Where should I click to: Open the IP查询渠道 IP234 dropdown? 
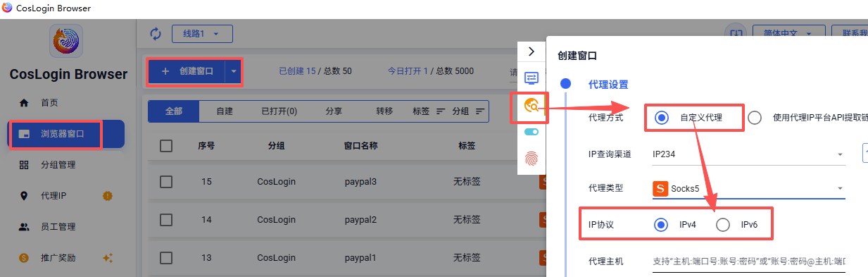[748, 154]
